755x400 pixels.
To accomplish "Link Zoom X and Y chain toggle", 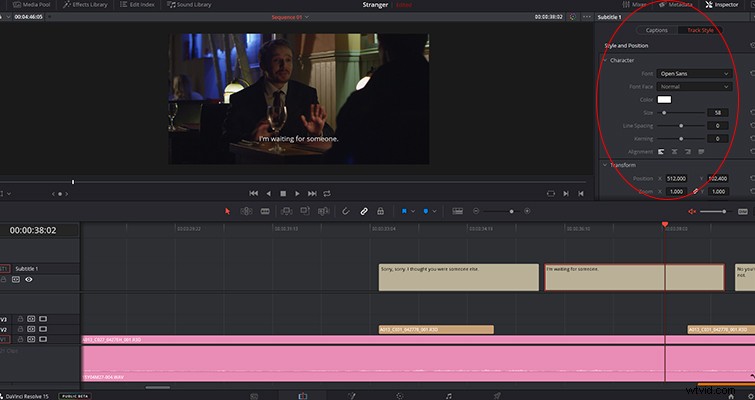I will click(x=695, y=192).
